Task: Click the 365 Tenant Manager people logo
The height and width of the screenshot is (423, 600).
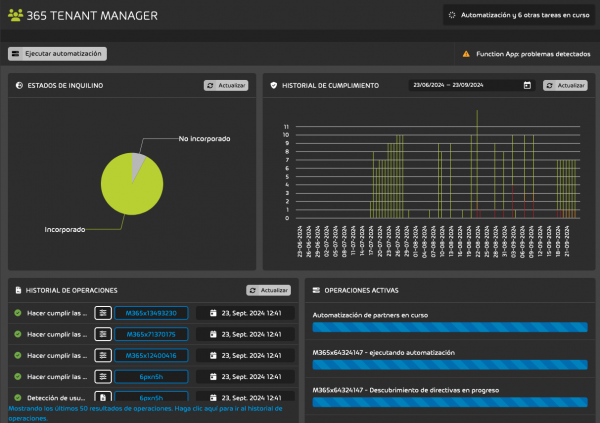Action: (15, 15)
